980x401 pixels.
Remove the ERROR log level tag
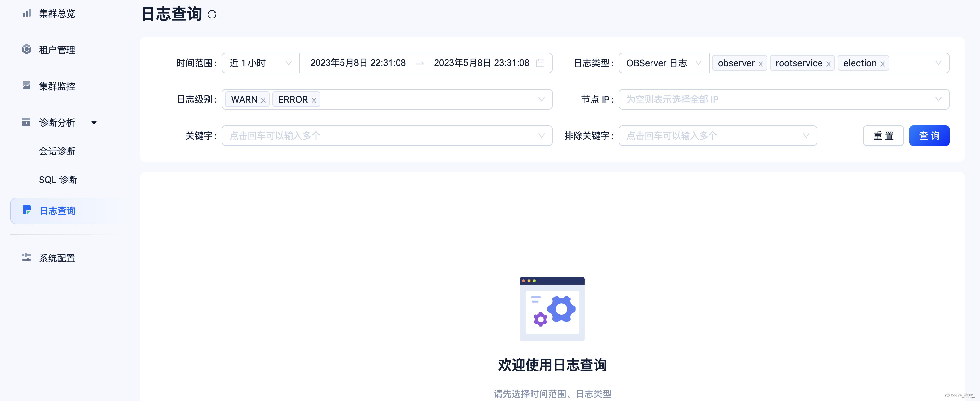[x=314, y=100]
